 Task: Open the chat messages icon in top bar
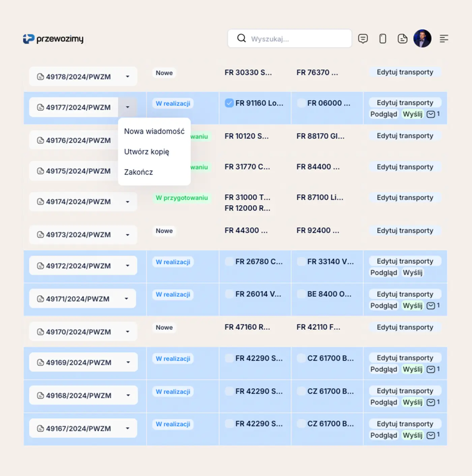363,38
